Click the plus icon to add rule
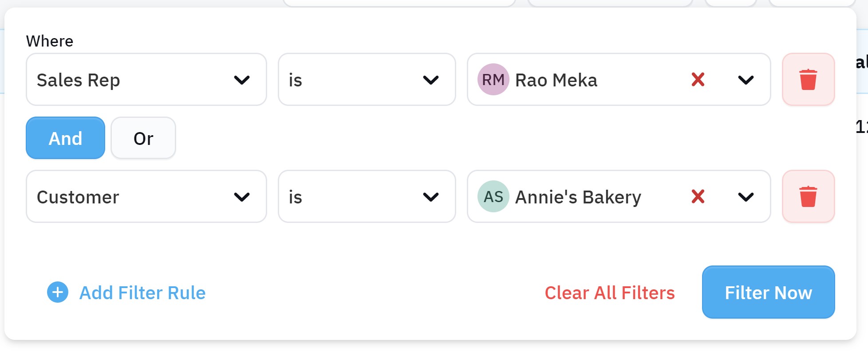 pos(58,292)
